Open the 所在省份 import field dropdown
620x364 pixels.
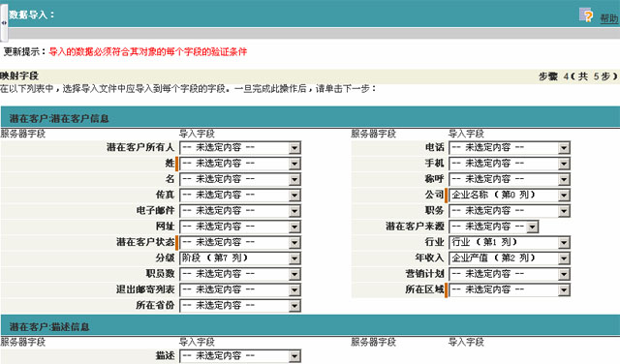pos(240,306)
